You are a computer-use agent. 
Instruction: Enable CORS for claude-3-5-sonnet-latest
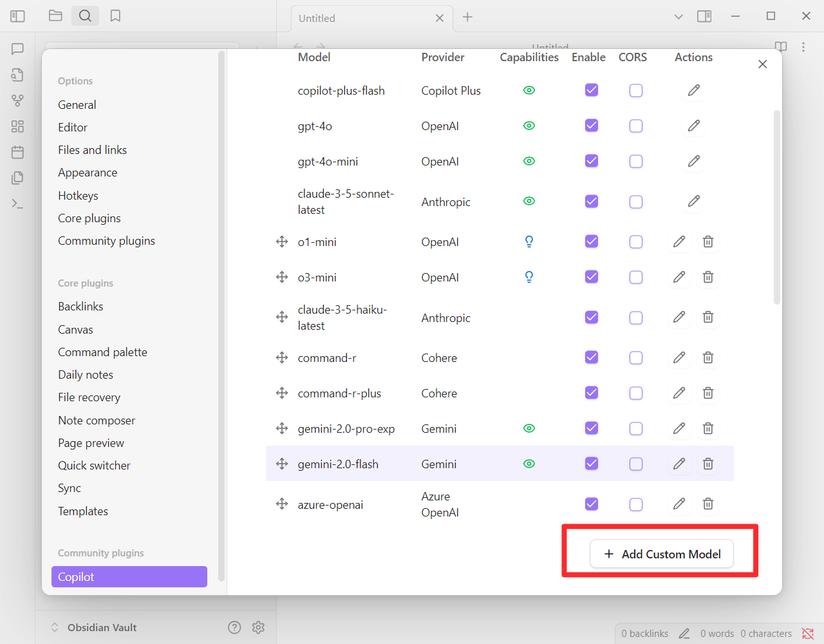636,202
